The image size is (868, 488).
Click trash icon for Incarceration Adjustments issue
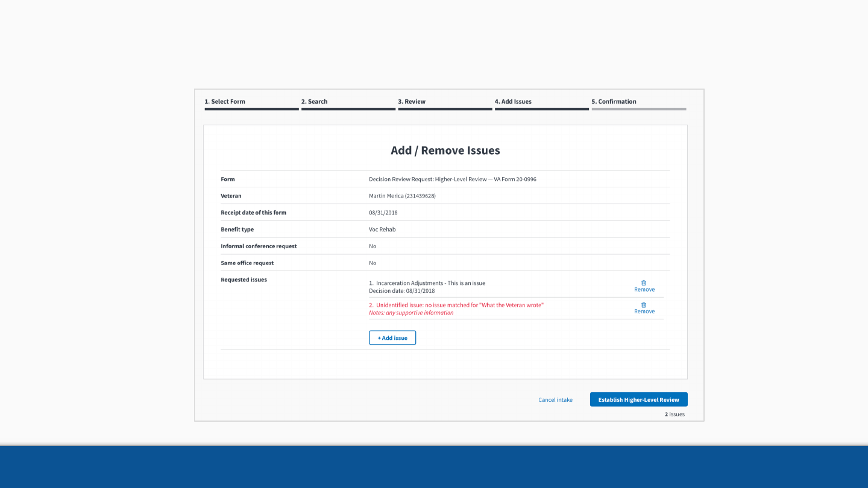[644, 283]
